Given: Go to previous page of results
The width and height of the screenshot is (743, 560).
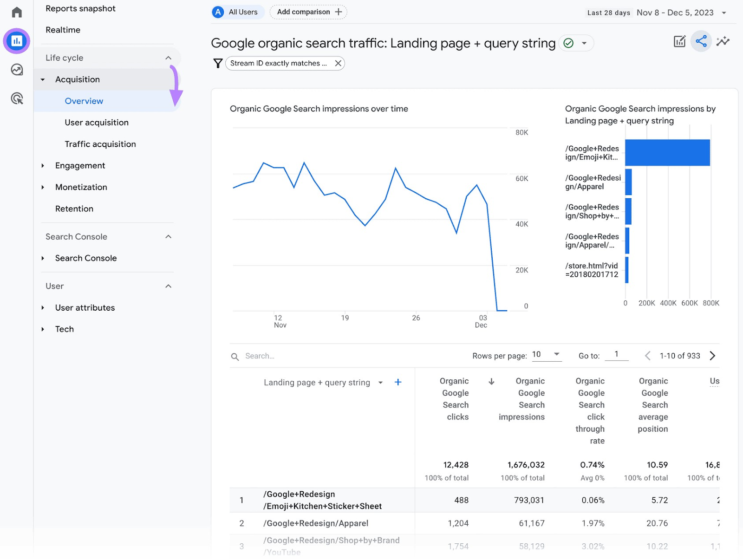Looking at the screenshot, I should click(647, 356).
